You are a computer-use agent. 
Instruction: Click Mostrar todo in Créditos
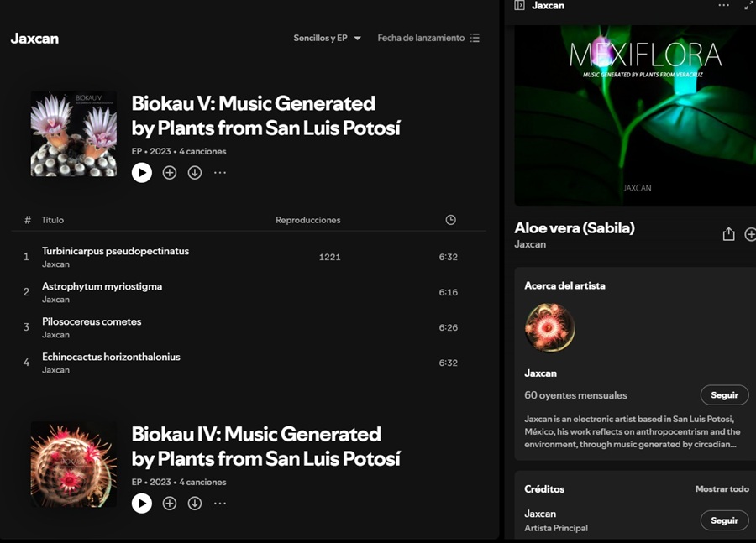(722, 489)
